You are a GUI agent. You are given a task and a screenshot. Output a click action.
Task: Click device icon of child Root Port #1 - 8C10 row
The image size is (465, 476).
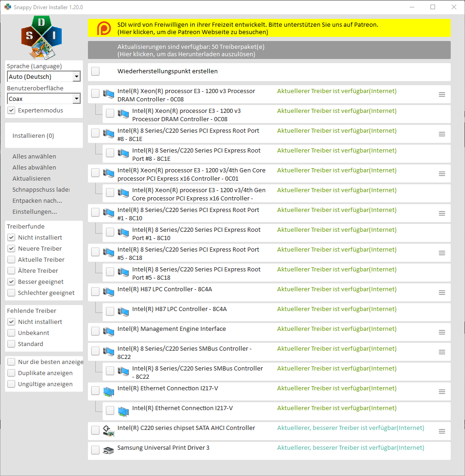pyautogui.click(x=123, y=232)
